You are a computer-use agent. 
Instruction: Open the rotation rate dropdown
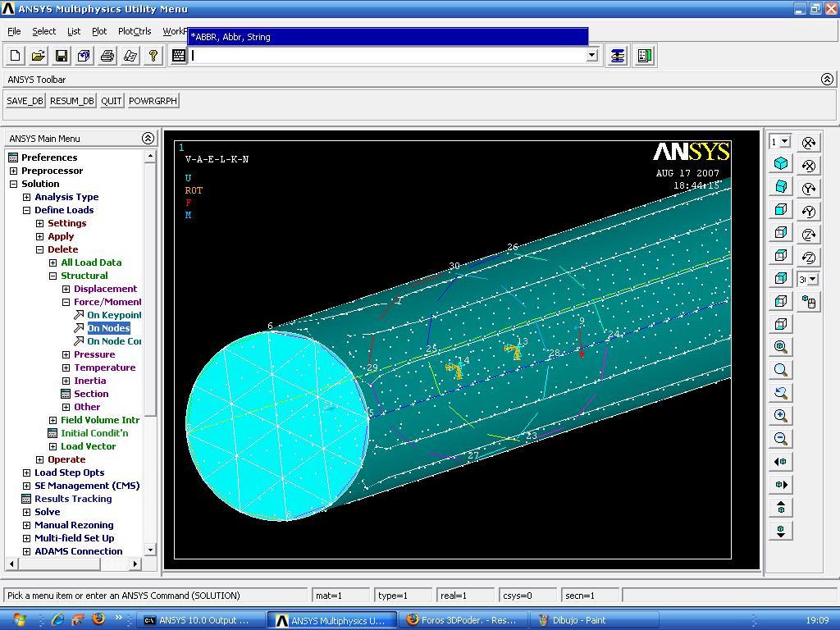coord(813,279)
